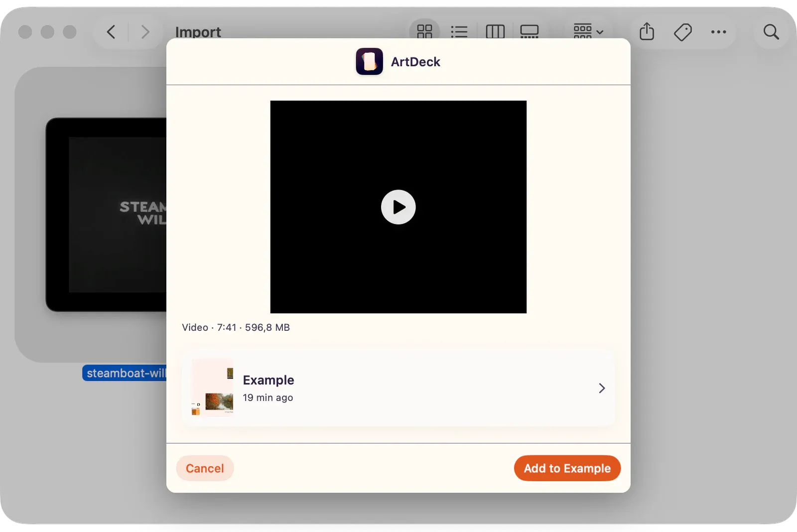797x532 pixels.
Task: Switch Finder to gallery view
Action: tap(530, 32)
